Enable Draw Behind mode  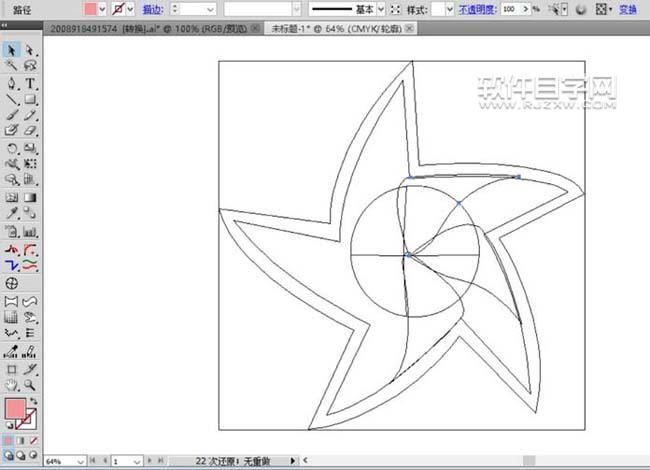[x=20, y=455]
